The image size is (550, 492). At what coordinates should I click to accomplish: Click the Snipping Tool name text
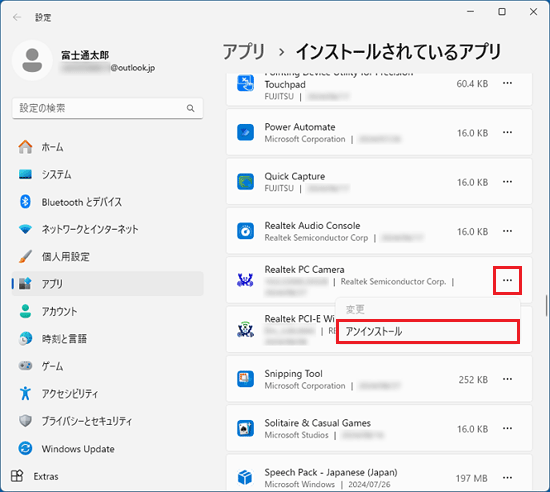pyautogui.click(x=293, y=373)
